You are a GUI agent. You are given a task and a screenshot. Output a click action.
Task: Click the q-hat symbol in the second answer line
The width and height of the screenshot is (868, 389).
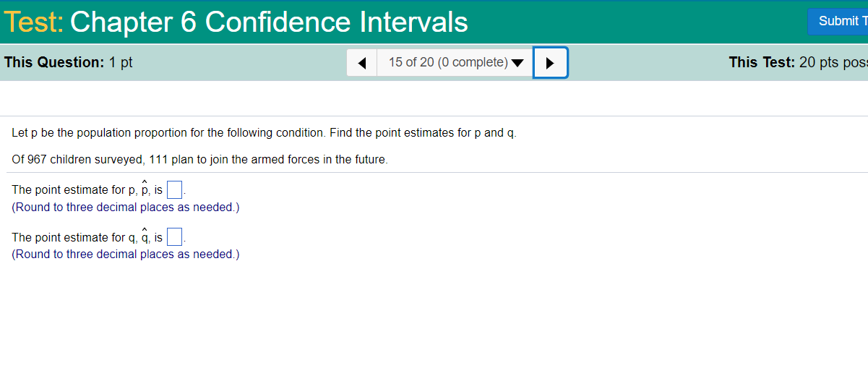pos(145,235)
